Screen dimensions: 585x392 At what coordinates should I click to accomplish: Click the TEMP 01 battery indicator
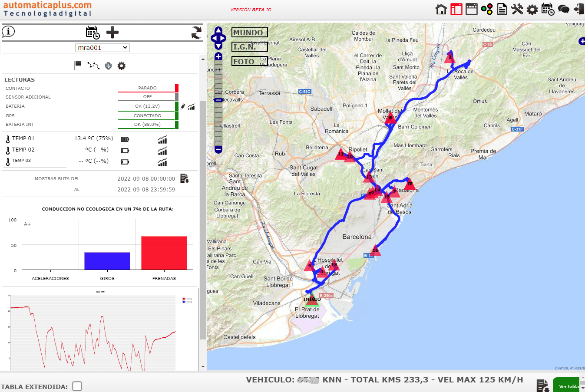(125, 139)
